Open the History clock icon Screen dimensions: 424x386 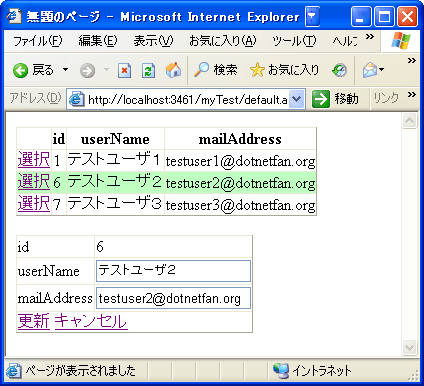pos(339,70)
